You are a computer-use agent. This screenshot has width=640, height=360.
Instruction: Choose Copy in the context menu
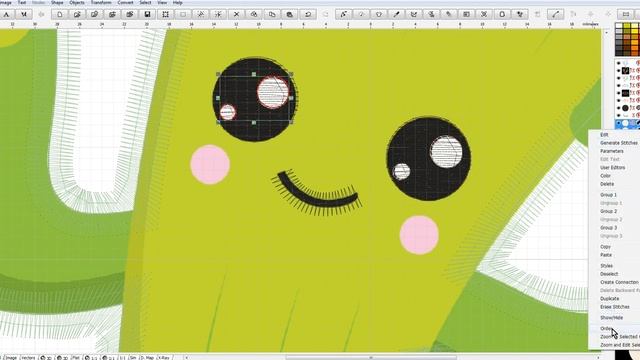click(605, 247)
